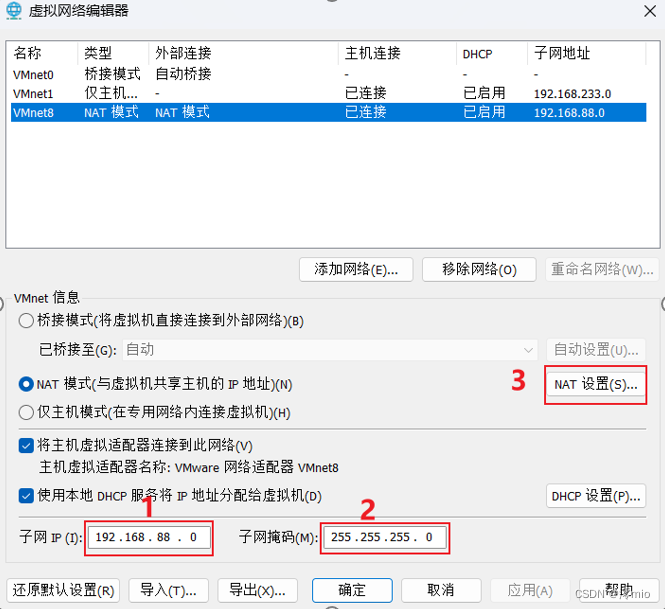
Task: Click the 导出(X)... button
Action: 257,590
